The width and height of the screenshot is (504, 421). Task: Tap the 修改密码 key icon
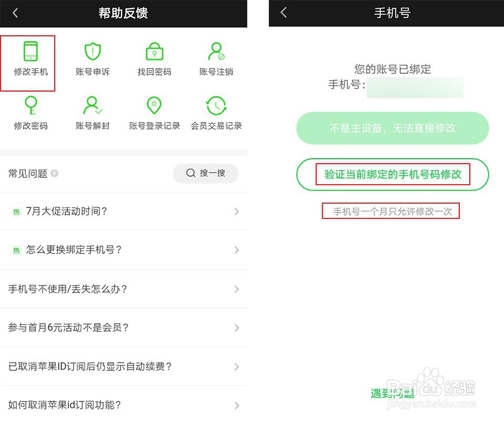tap(31, 105)
